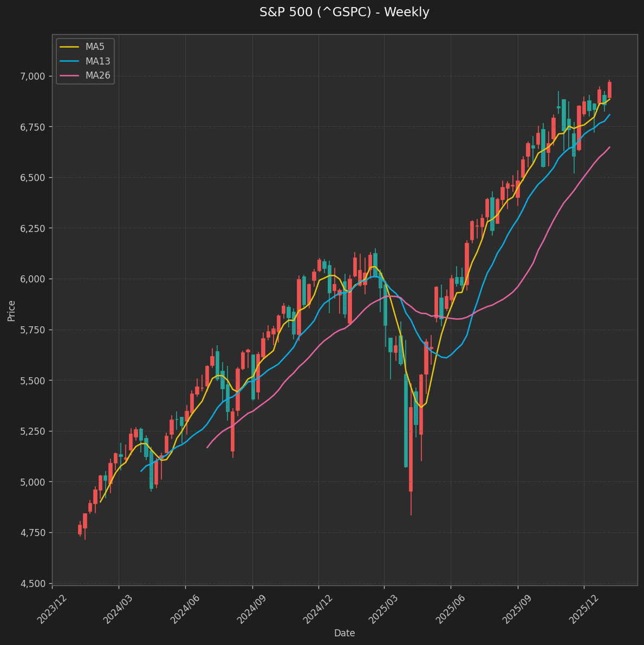Viewport: 644px width, 645px height.
Task: Click the 4,750 price axis label
Action: click(x=32, y=533)
